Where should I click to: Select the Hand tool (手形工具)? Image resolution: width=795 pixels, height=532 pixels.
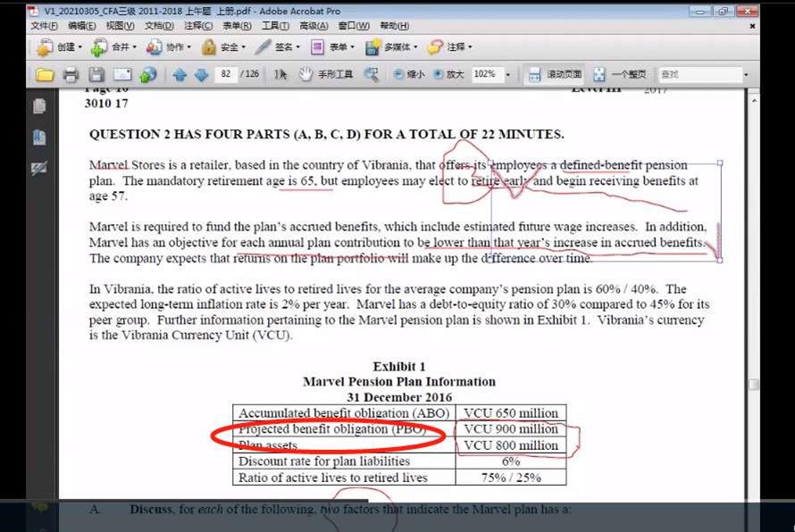[328, 75]
